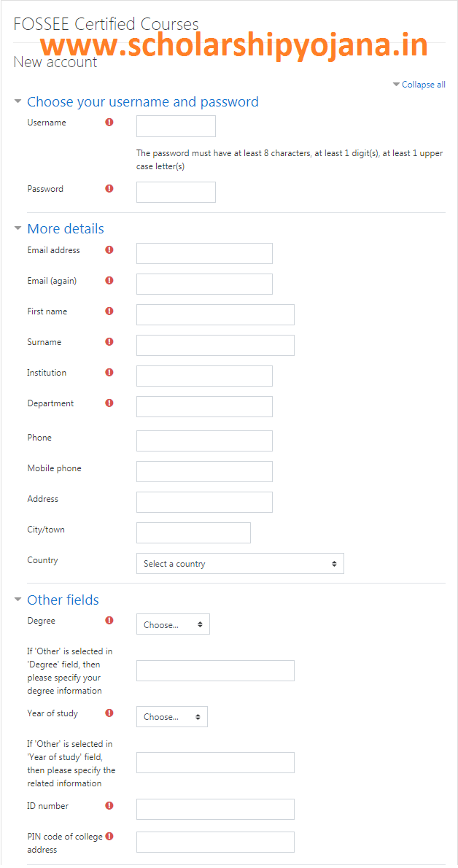458x868 pixels.
Task: Focus the Address input field
Action: click(x=204, y=502)
